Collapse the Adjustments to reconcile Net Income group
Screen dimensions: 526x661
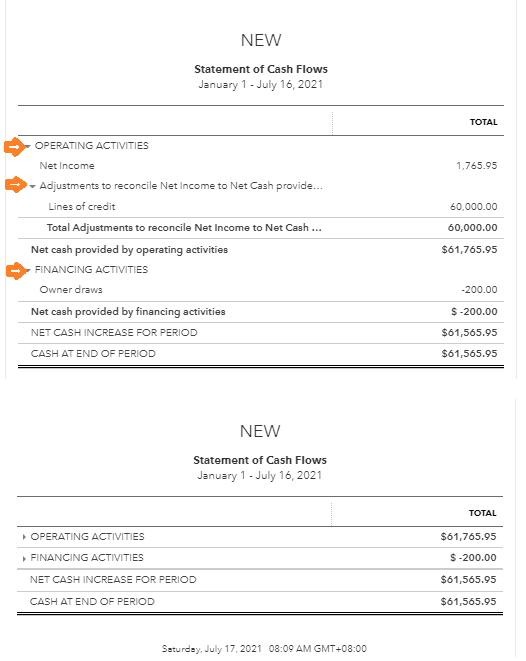(x=32, y=186)
